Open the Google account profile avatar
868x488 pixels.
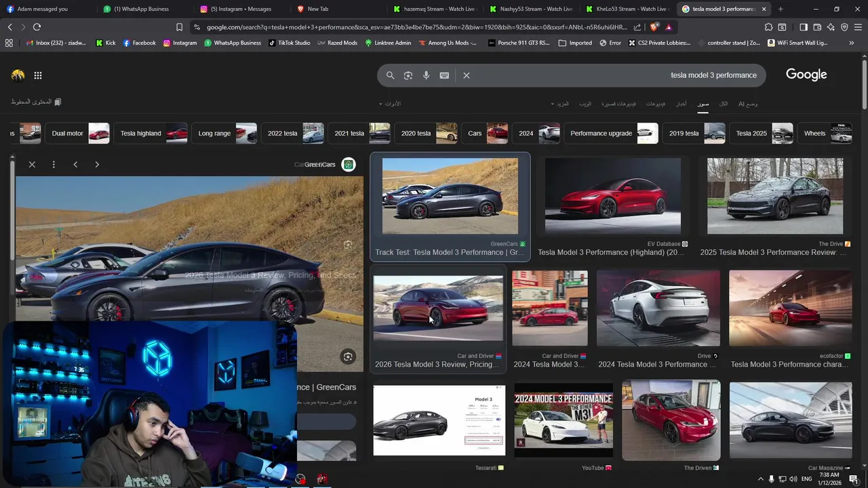[x=18, y=75]
